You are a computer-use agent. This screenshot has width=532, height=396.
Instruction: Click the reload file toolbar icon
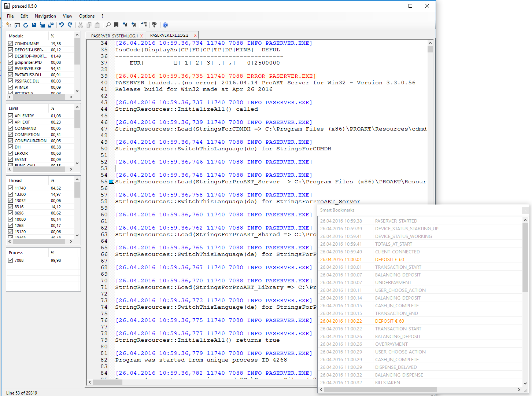[x=26, y=25]
